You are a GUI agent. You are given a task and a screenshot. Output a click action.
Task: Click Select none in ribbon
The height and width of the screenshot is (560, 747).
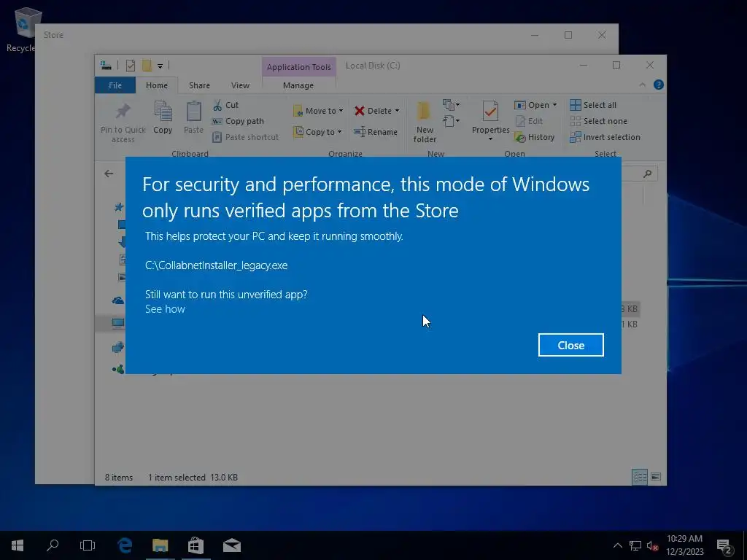(x=599, y=121)
